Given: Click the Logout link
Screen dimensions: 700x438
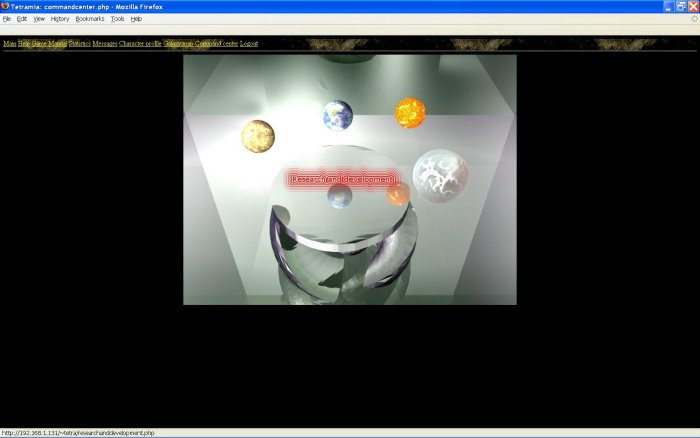Looking at the screenshot, I should (x=249, y=44).
